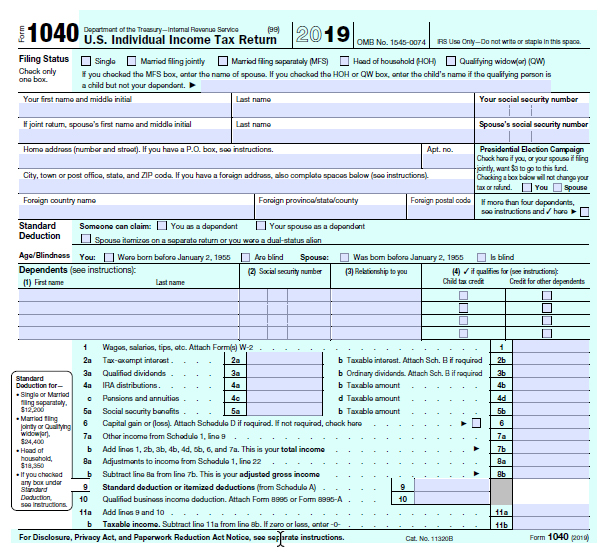Click Spouse's social security number field
The height and width of the screenshot is (559, 604).
532,136
